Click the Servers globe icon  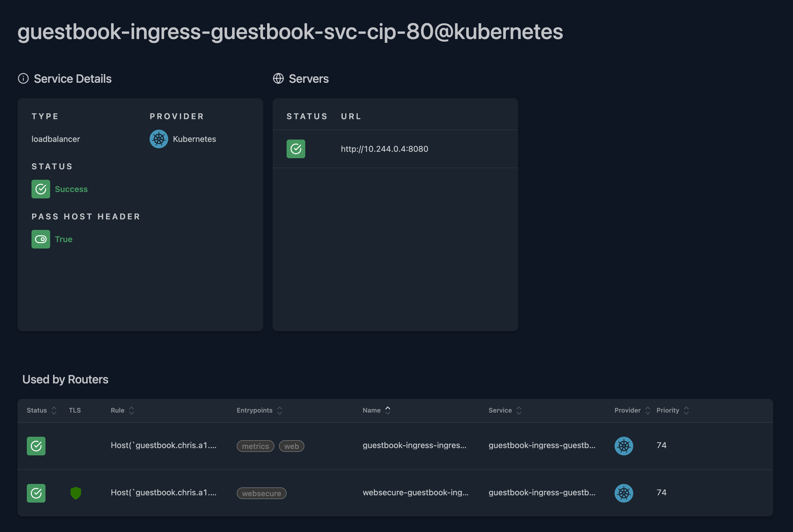point(278,79)
